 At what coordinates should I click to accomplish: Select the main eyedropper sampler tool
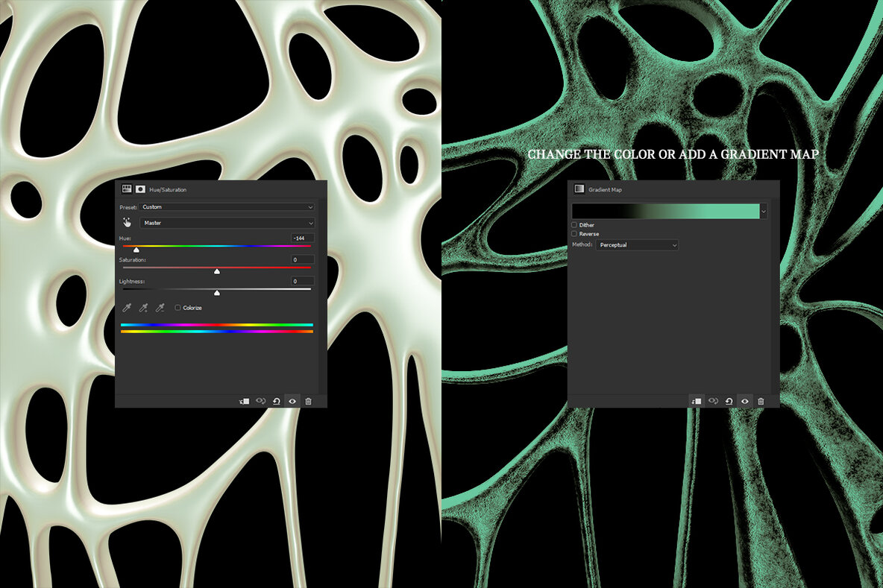pyautogui.click(x=126, y=308)
